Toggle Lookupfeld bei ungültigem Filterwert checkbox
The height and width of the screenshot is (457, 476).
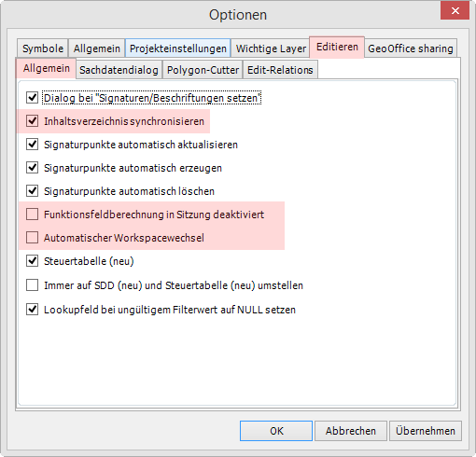click(33, 310)
